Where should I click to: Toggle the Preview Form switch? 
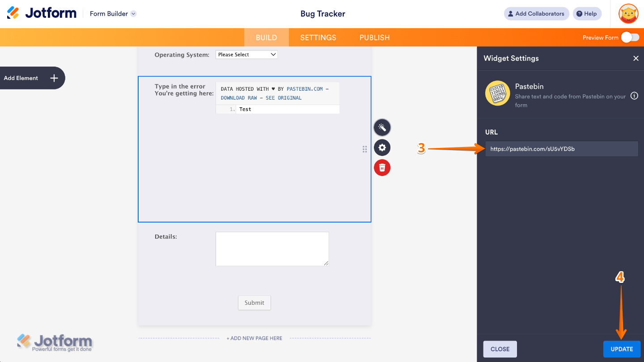pos(630,38)
